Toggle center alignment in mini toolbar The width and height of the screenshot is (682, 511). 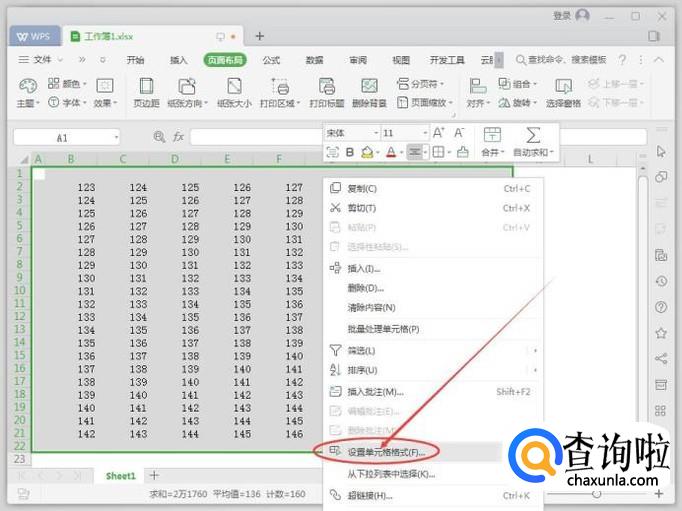pos(414,152)
